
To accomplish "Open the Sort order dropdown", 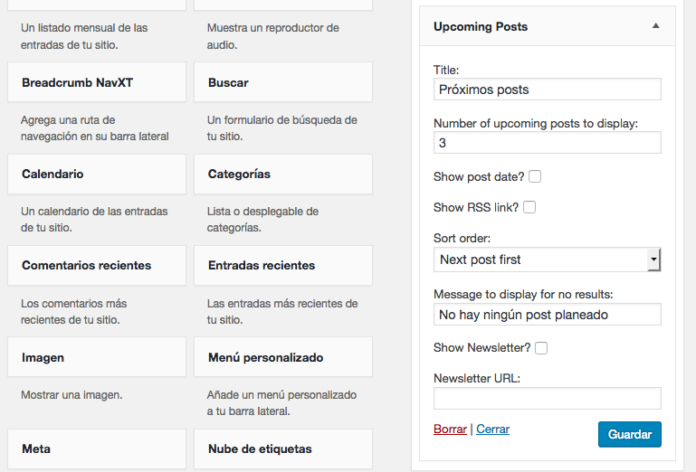I will click(x=547, y=260).
